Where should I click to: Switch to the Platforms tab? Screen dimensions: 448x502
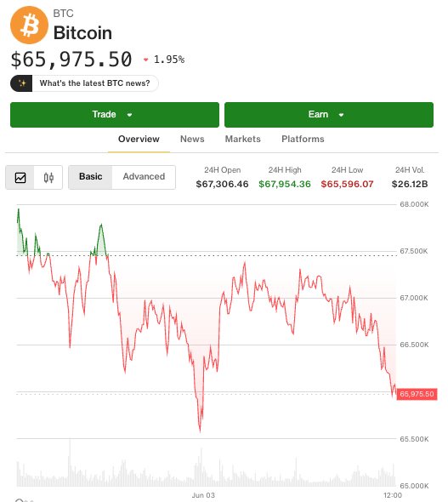303,139
